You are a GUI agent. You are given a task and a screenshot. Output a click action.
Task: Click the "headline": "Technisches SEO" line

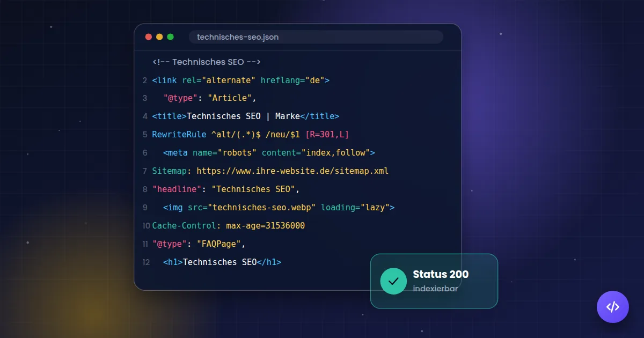pos(226,189)
